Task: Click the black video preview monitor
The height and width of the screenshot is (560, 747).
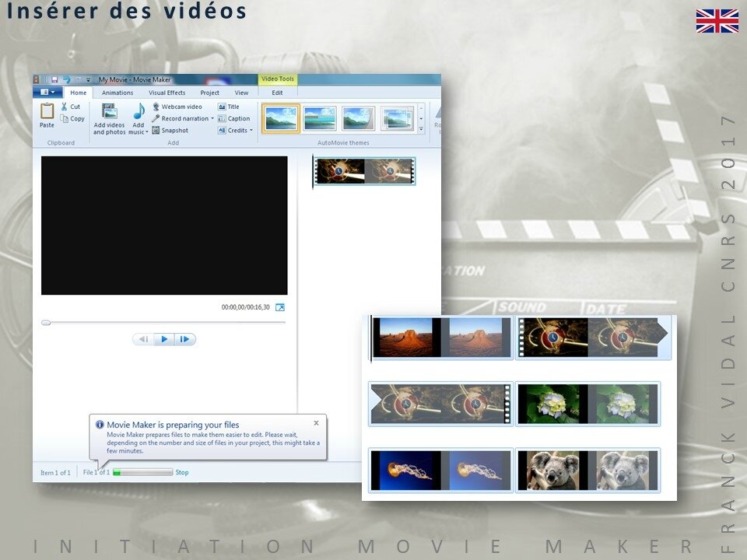Action: (164, 226)
